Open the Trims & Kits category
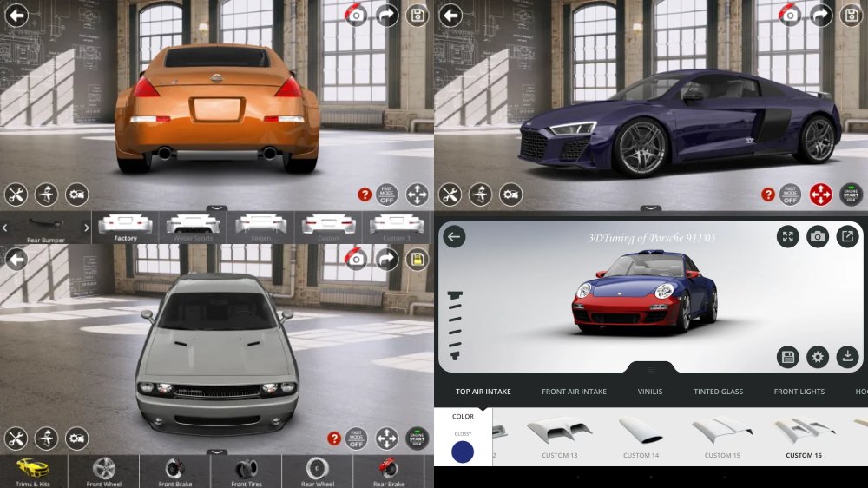868x488 pixels. click(x=33, y=472)
